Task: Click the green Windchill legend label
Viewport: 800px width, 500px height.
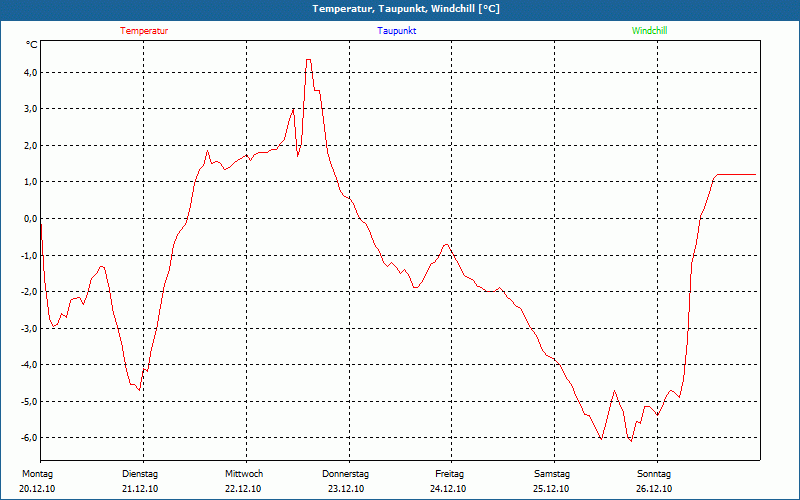Action: [649, 31]
